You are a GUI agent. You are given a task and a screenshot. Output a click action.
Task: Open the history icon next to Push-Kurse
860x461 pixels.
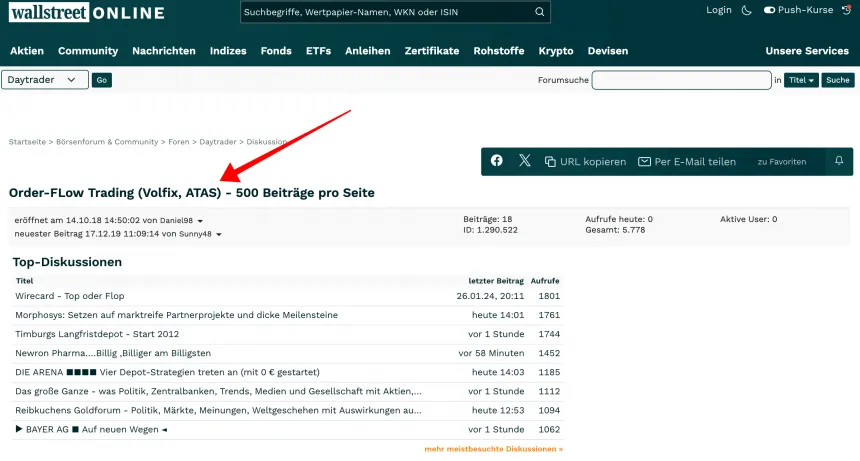coord(846,10)
